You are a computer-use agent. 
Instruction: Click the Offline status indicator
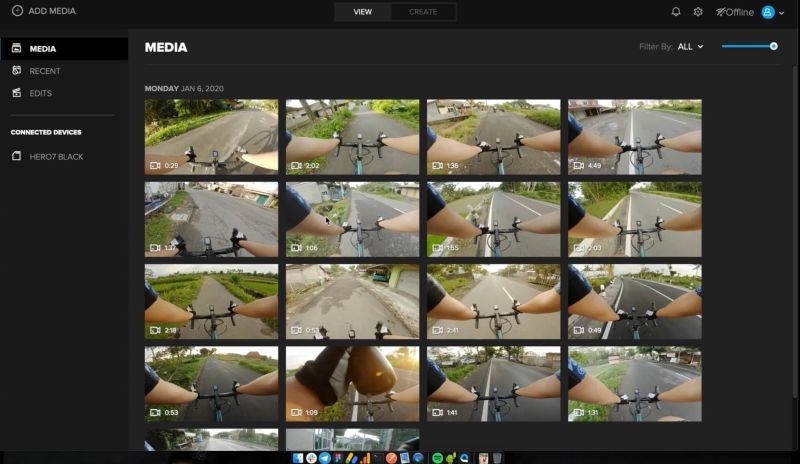tap(735, 12)
